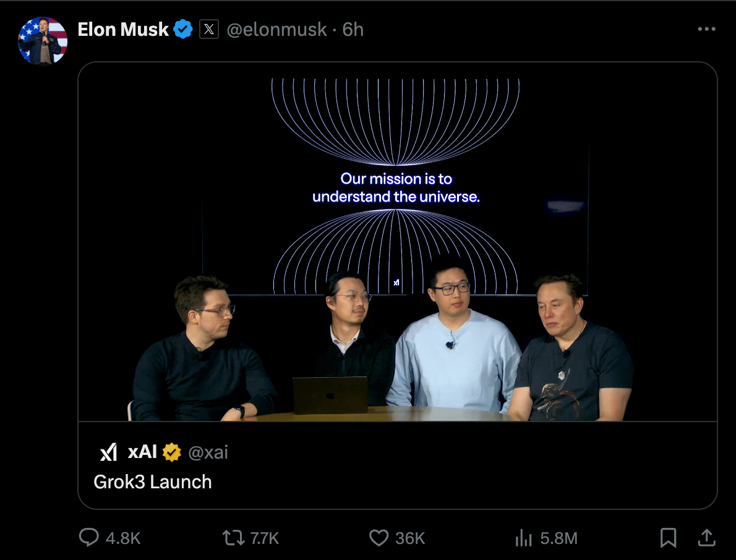Click the xAI logo in quoted post

click(108, 452)
